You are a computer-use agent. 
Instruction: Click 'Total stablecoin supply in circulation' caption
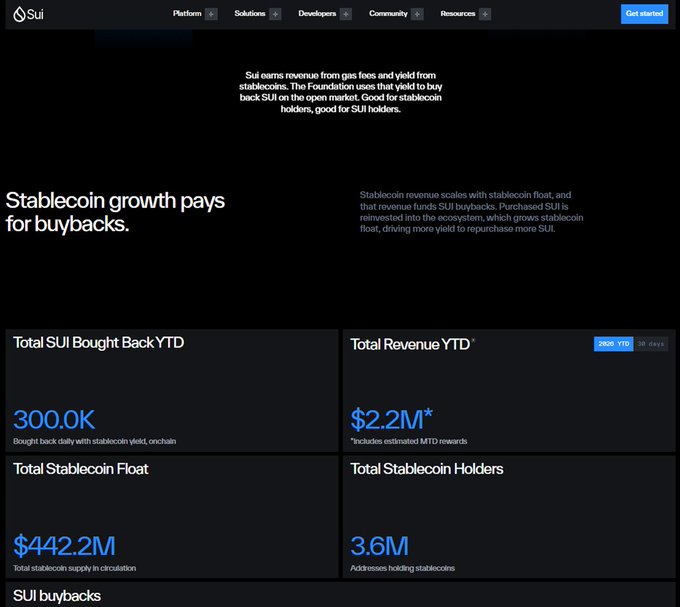coord(74,568)
